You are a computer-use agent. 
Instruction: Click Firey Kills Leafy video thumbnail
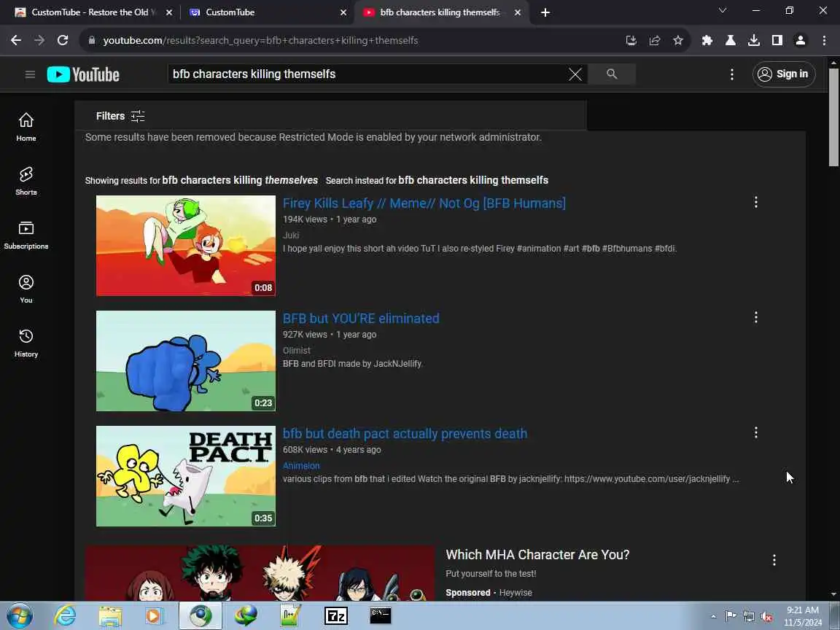186,245
